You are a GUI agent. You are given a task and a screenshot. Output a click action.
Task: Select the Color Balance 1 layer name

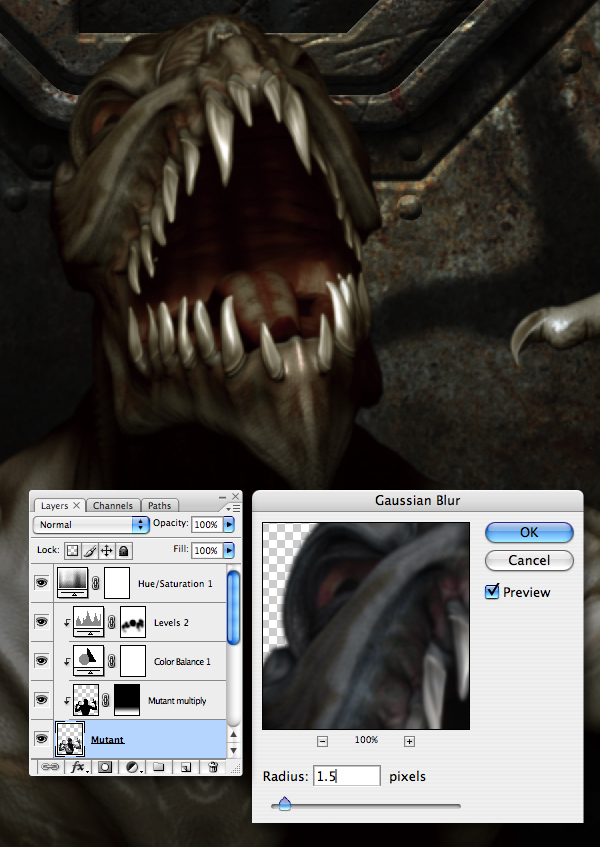182,661
